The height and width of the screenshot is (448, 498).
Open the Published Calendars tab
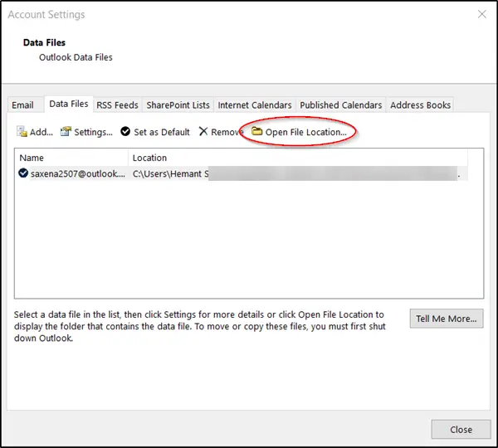click(x=341, y=105)
